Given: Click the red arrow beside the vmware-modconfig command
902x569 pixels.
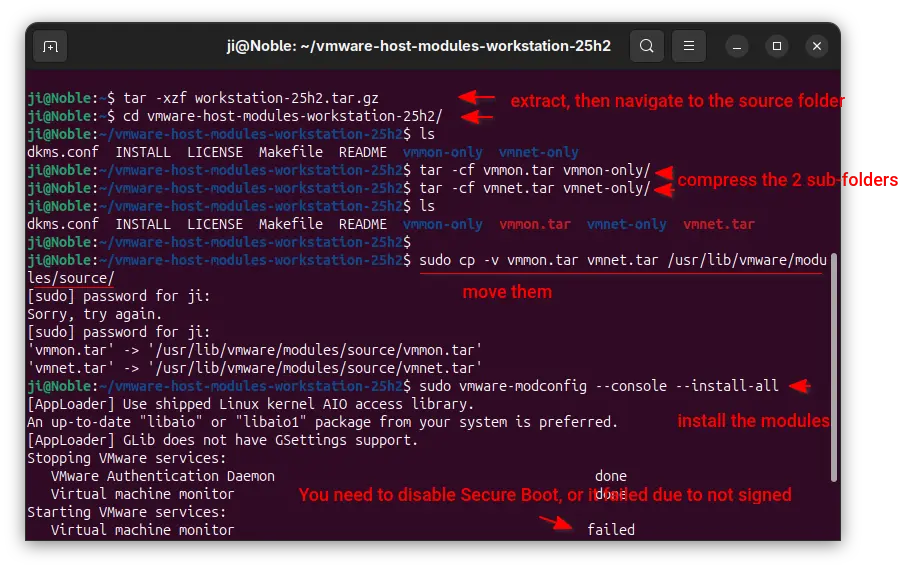Looking at the screenshot, I should (x=797, y=386).
